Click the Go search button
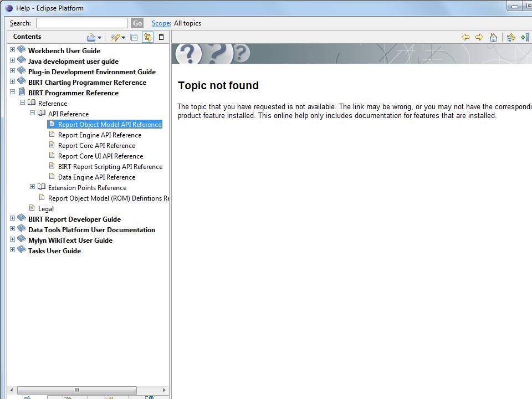Image resolution: width=532 pixels, height=399 pixels. pyautogui.click(x=137, y=23)
